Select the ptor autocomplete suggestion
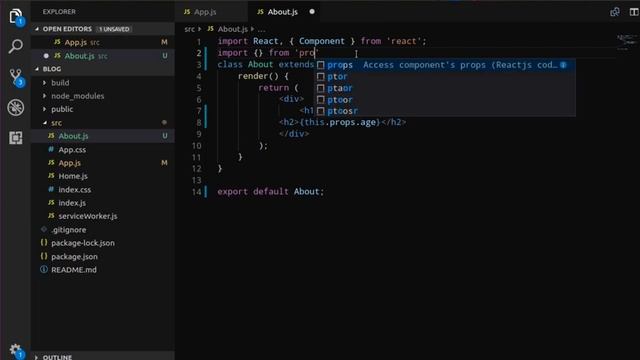Screen dimensions: 640x360 [445, 77]
